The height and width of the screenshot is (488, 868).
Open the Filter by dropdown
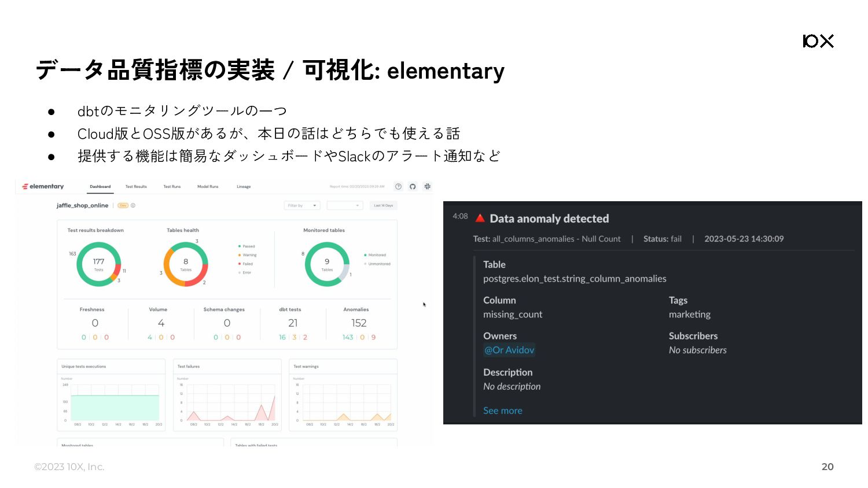click(x=302, y=205)
